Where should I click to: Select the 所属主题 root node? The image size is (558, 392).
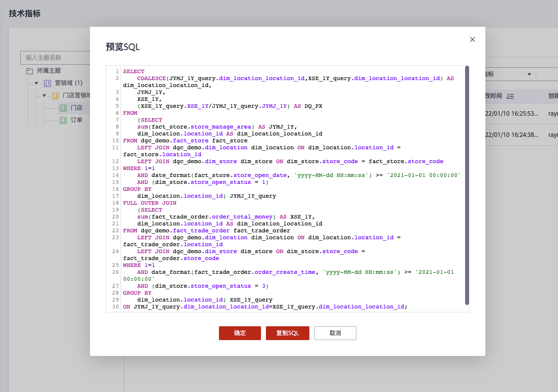tap(49, 71)
